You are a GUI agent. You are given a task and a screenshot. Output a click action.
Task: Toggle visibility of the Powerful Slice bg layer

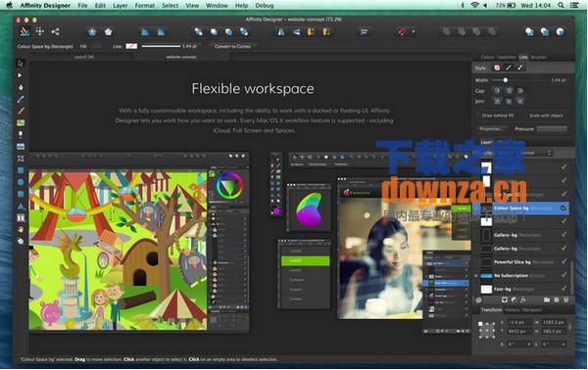(563, 261)
